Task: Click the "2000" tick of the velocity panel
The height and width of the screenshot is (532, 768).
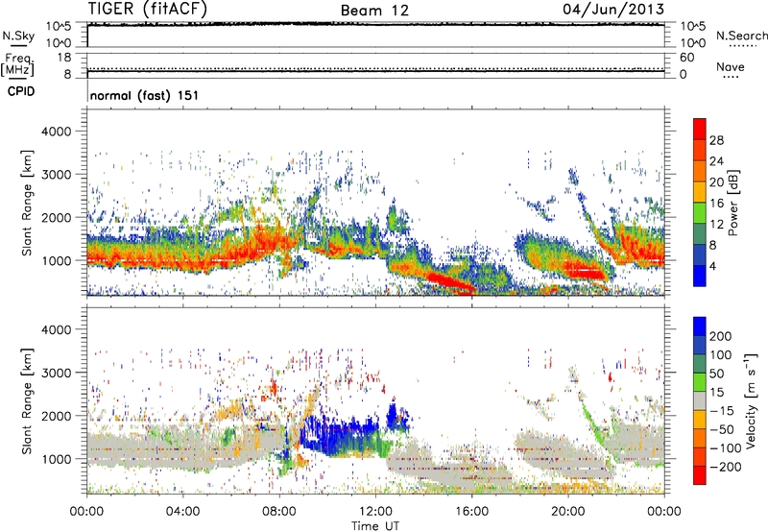Action: click(56, 416)
